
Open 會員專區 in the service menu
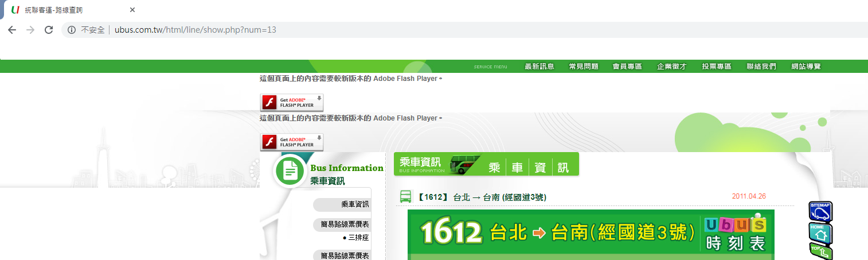coord(627,67)
